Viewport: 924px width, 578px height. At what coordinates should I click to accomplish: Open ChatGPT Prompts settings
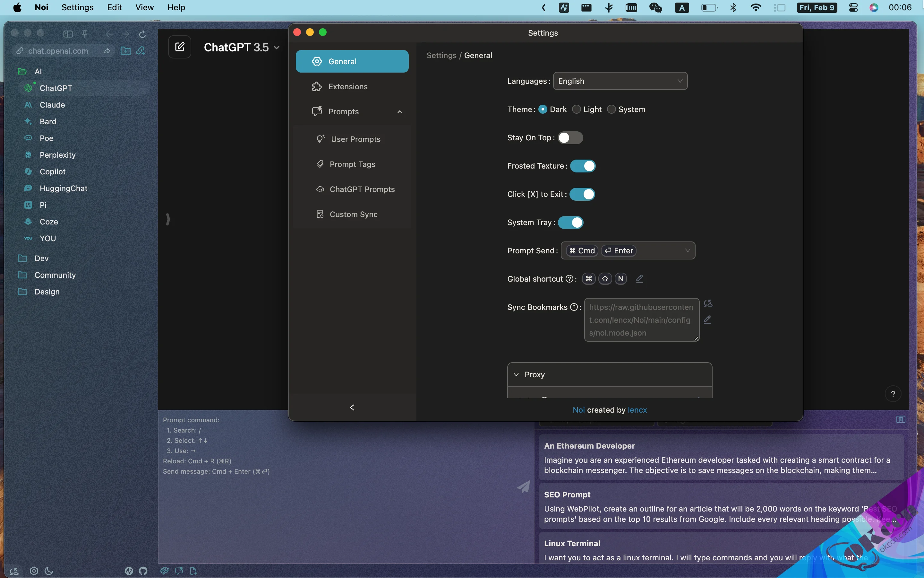pos(352,189)
